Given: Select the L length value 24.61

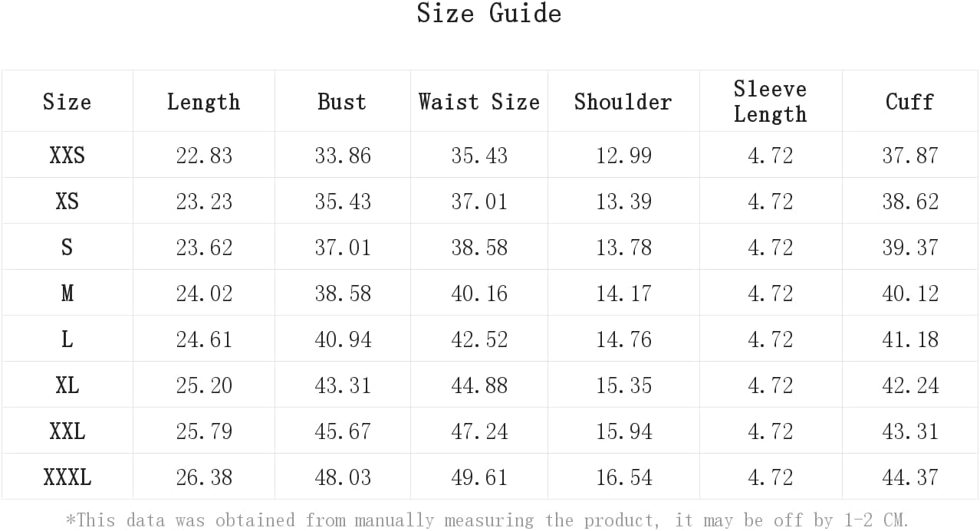Looking at the screenshot, I should click(x=203, y=339).
